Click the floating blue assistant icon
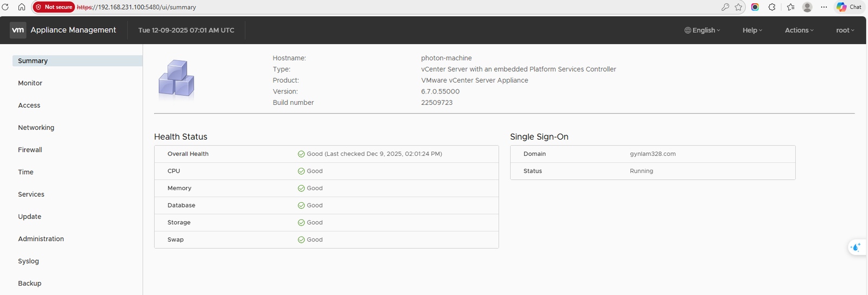The width and height of the screenshot is (868, 295). pyautogui.click(x=856, y=247)
